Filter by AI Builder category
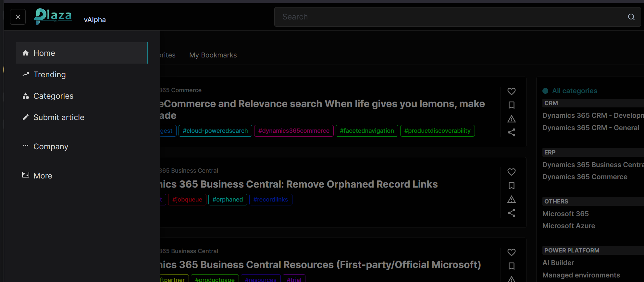This screenshot has width=644, height=282. click(x=558, y=263)
